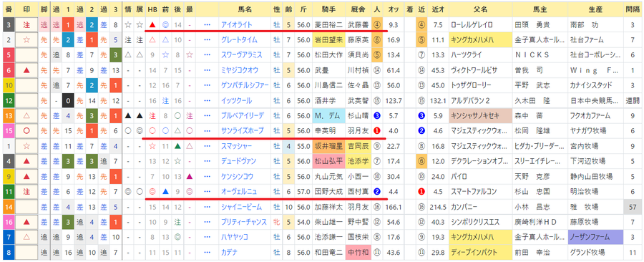The height and width of the screenshot is (262, 644).
Task: Select breeder cell ノーザンファーム
Action: (595, 237)
